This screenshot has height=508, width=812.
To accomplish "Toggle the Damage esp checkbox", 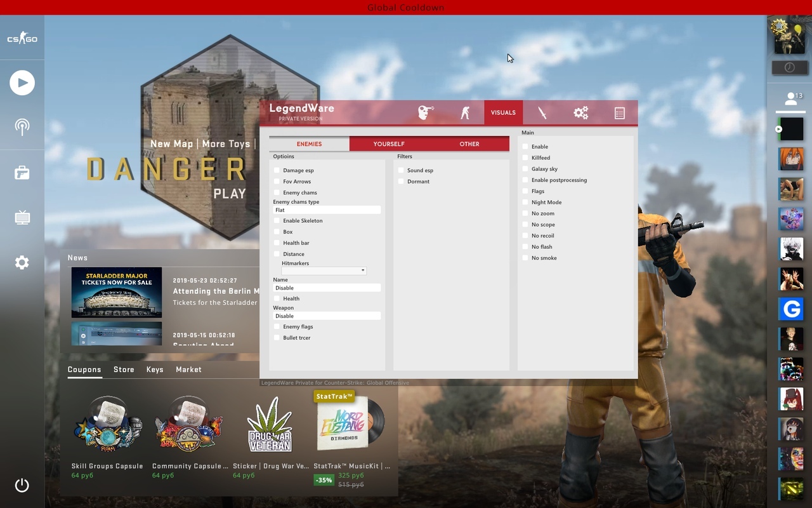I will pos(277,170).
